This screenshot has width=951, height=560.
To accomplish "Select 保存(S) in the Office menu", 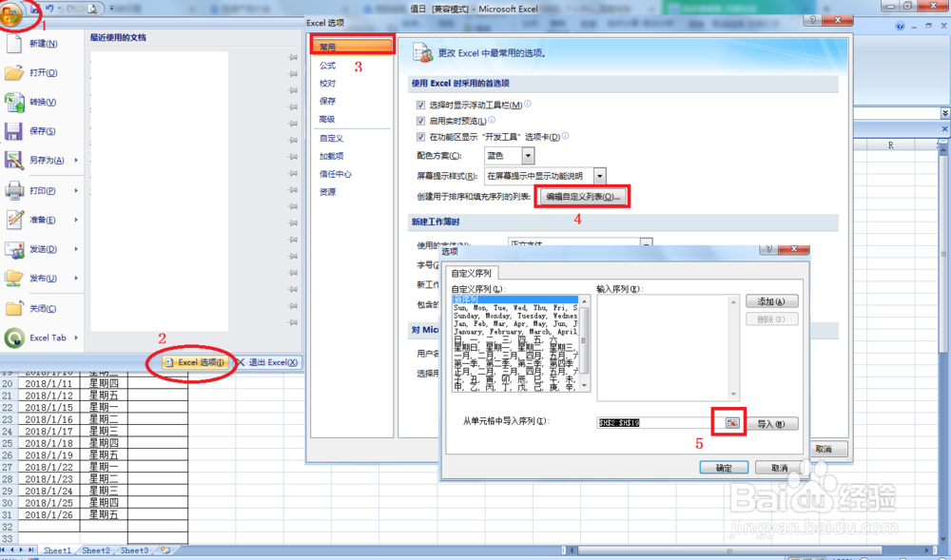I will (x=43, y=131).
